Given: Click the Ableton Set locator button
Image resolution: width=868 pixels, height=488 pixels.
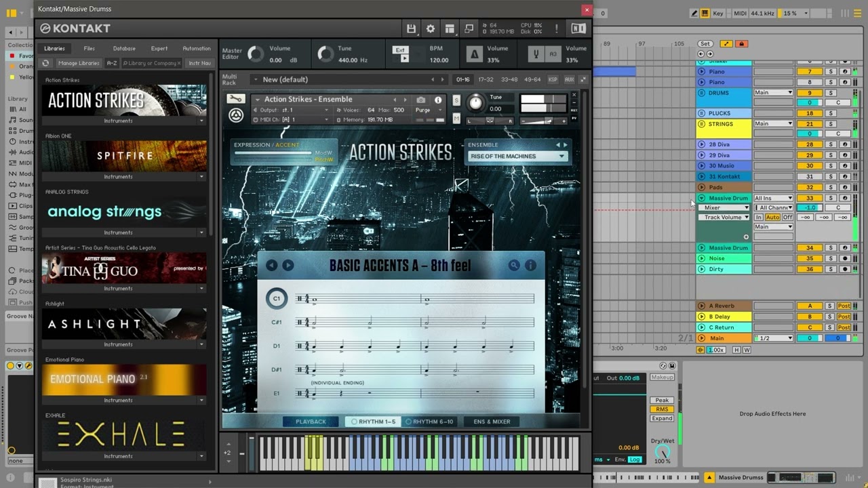Looking at the screenshot, I should coord(705,44).
